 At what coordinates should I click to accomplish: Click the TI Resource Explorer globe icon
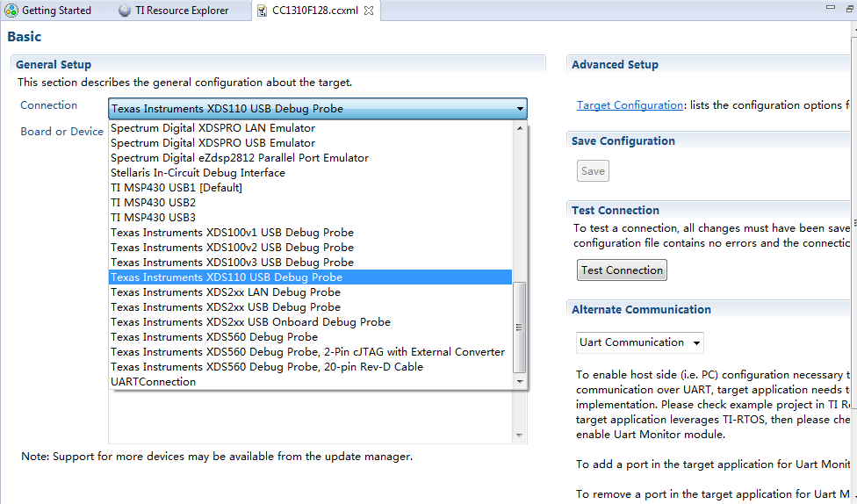[x=125, y=11]
